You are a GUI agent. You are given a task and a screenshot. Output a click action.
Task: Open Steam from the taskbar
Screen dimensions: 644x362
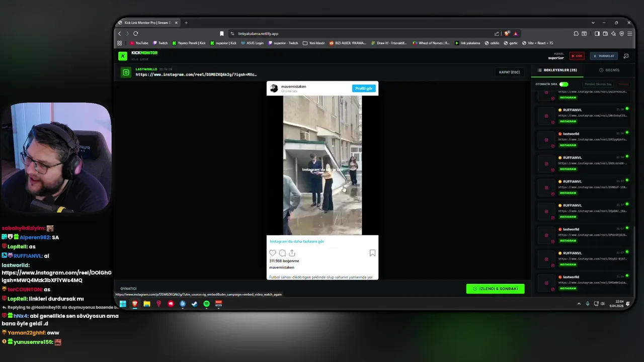point(194,304)
